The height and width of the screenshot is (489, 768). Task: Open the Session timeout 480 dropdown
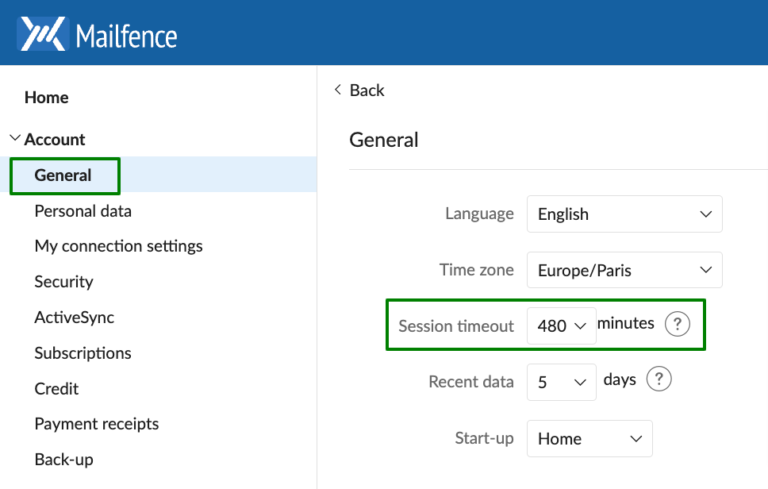(x=561, y=326)
